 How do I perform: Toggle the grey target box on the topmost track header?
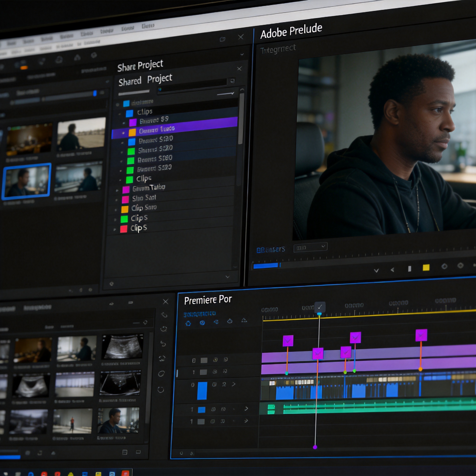tap(204, 361)
